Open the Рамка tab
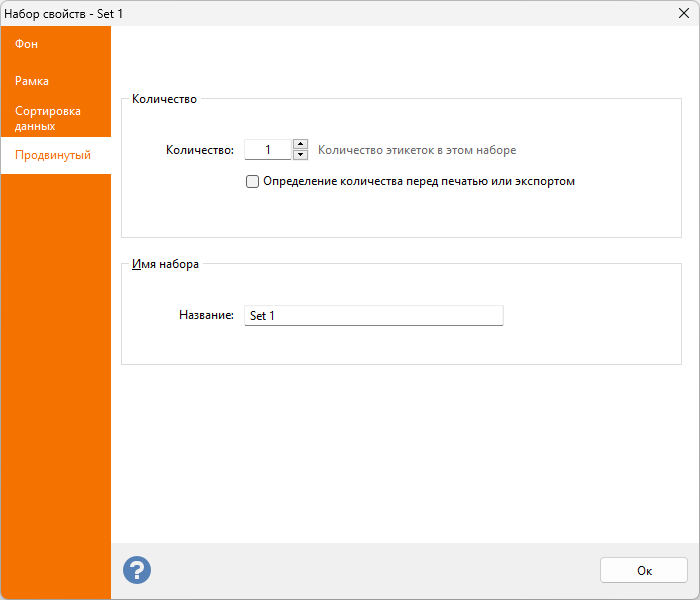The height and width of the screenshot is (600, 700). click(56, 81)
